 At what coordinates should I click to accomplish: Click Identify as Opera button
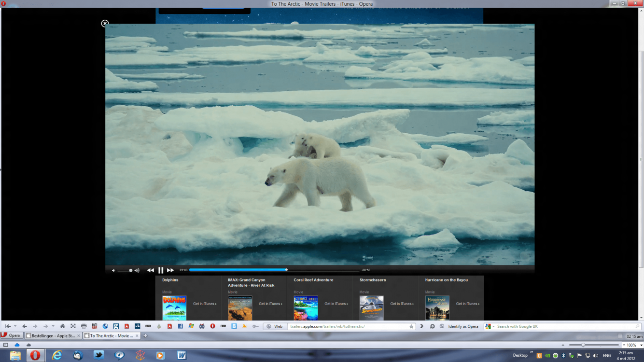pos(460,326)
